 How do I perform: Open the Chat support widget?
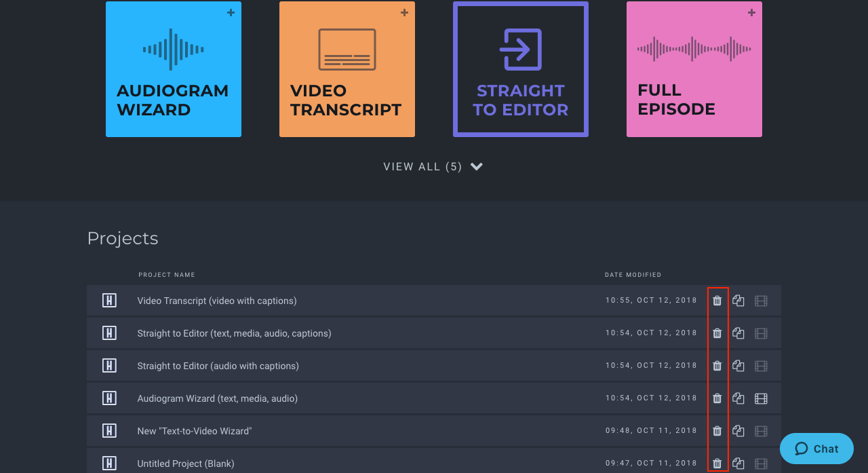[816, 449]
